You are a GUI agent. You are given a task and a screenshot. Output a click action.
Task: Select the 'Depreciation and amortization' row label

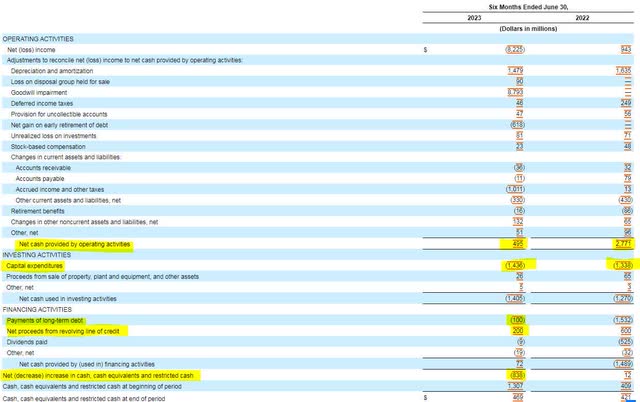click(53, 71)
